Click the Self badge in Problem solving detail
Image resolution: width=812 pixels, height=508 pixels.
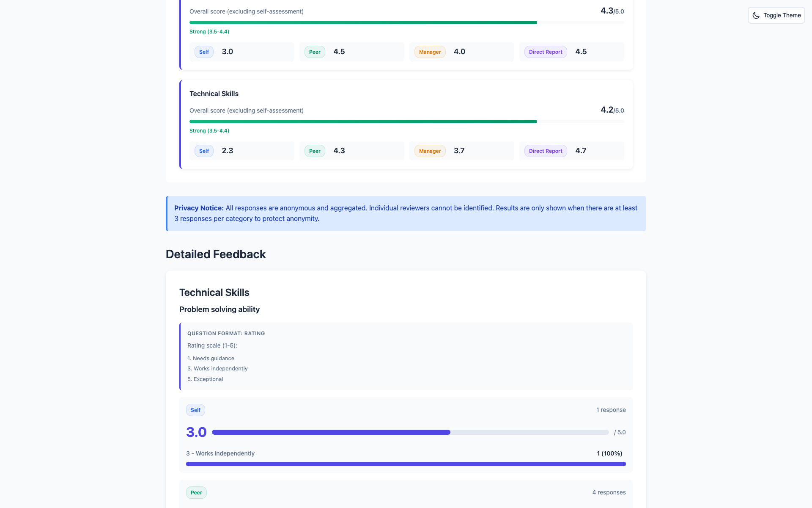[x=195, y=410]
